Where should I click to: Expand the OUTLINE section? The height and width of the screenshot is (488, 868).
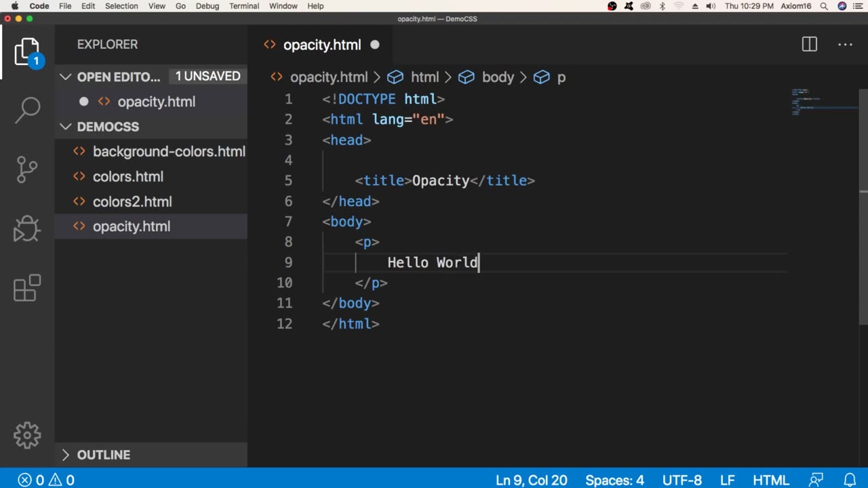tap(66, 455)
